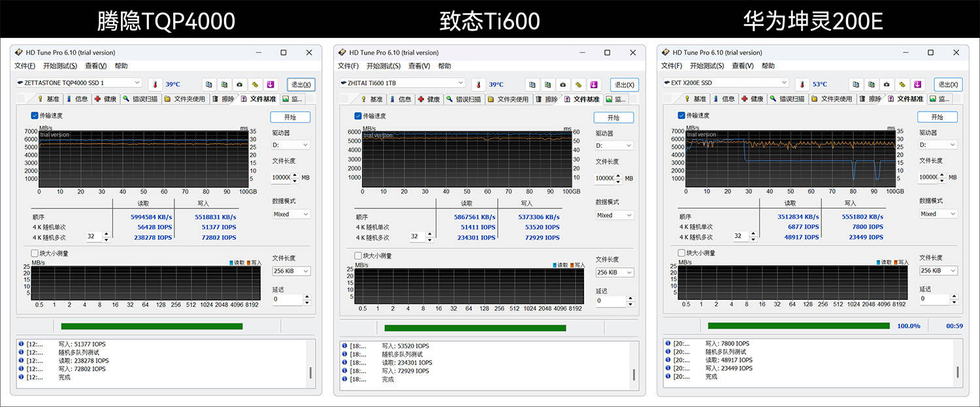Open 数据模式 Mixed dropdown in X200E window
Viewport: 980px width, 407px height.
point(938,214)
